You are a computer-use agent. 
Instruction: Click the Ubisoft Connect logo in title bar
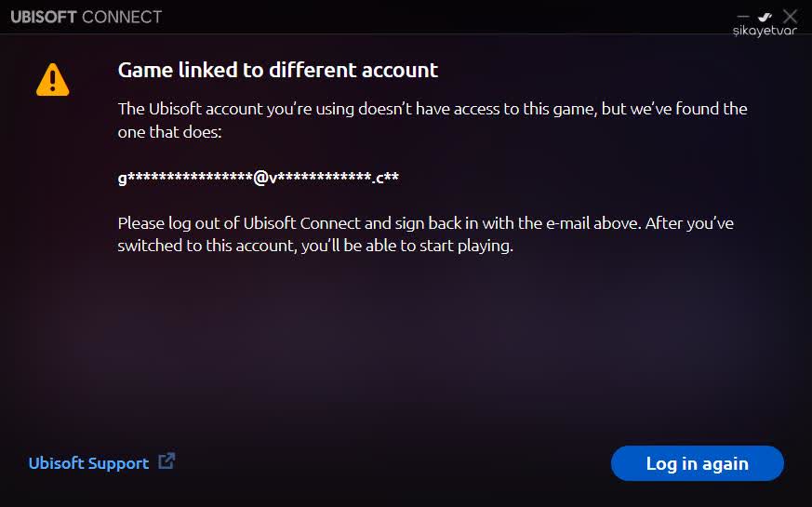click(x=86, y=17)
